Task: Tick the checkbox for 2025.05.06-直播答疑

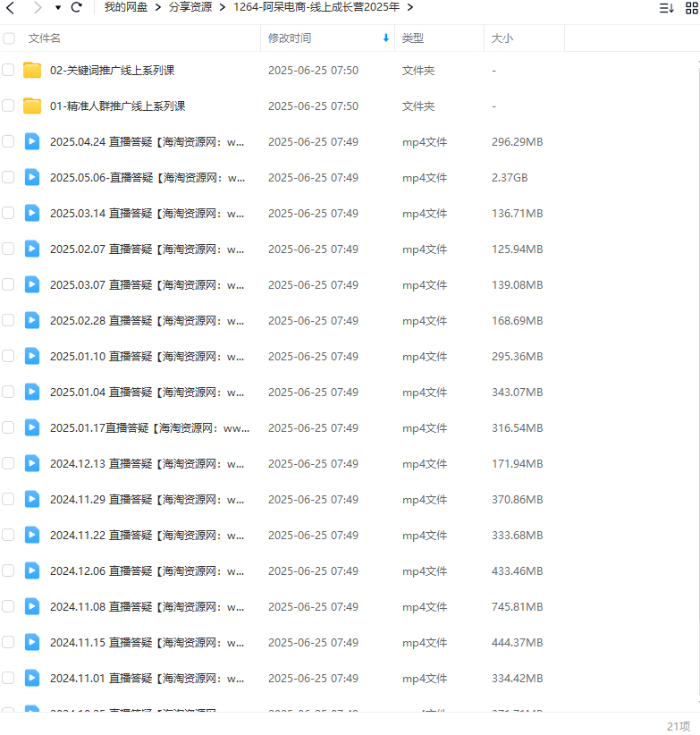Action: pos(8,177)
